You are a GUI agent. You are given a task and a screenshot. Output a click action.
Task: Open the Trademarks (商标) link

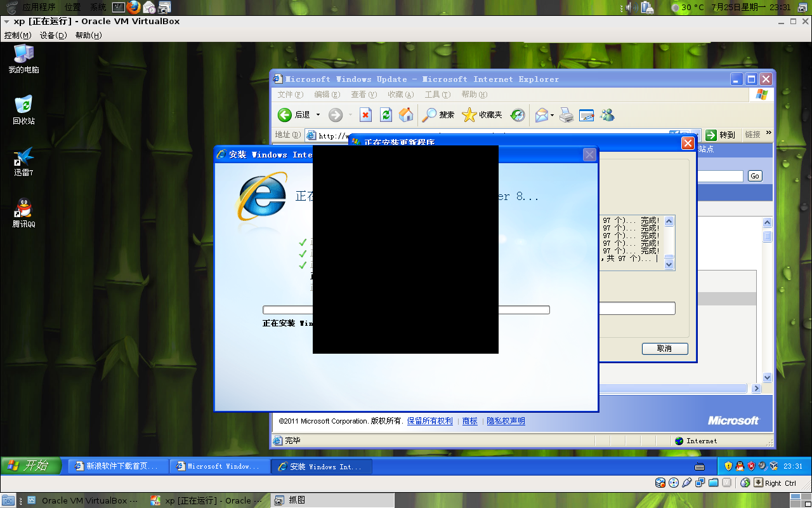(470, 421)
